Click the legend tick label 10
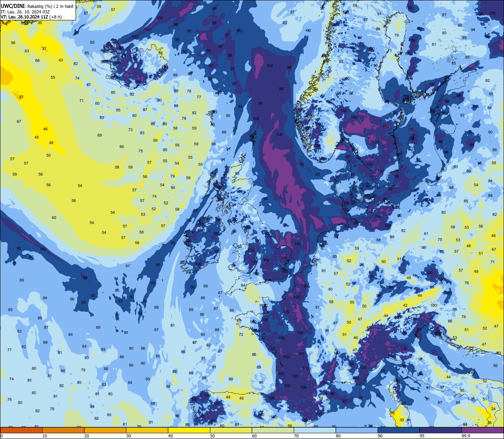 point(44,436)
